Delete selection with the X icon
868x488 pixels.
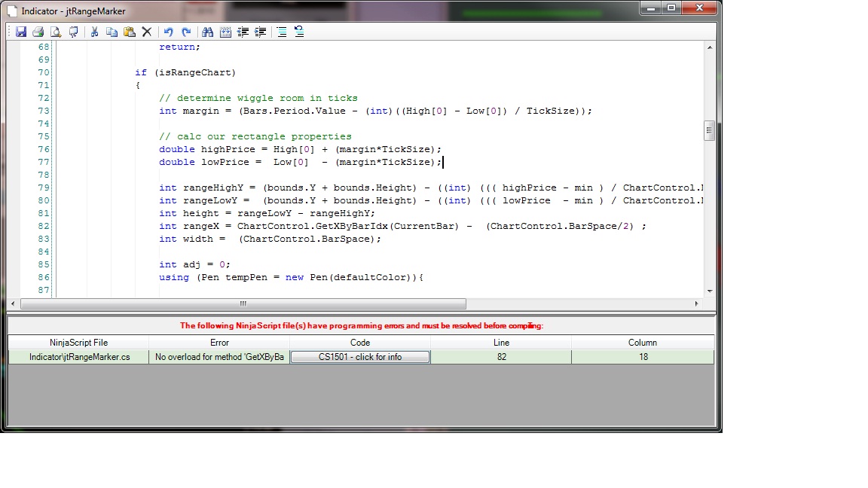click(x=147, y=32)
